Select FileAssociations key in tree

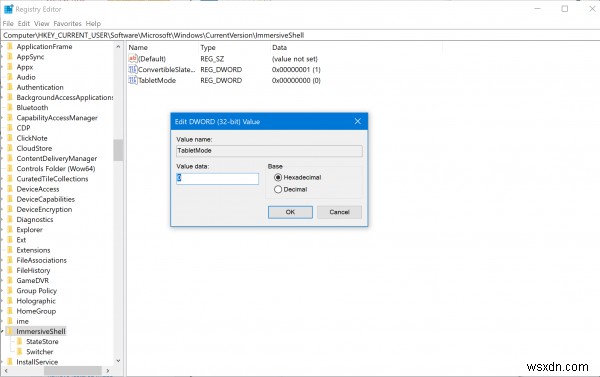point(42,260)
